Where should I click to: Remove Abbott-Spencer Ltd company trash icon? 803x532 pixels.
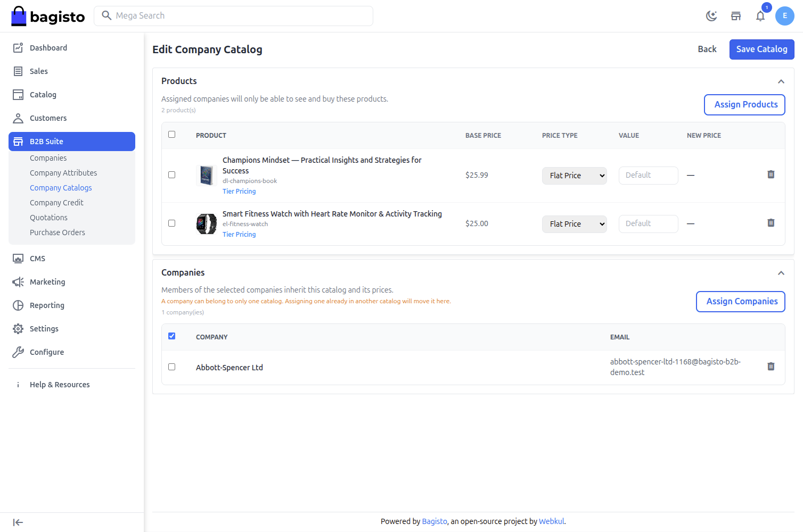pyautogui.click(x=771, y=367)
